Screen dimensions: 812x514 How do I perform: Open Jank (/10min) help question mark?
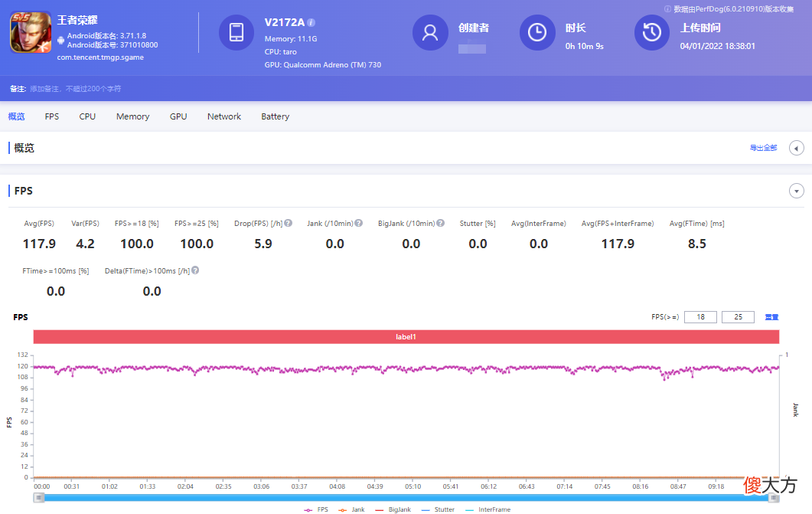click(x=358, y=223)
